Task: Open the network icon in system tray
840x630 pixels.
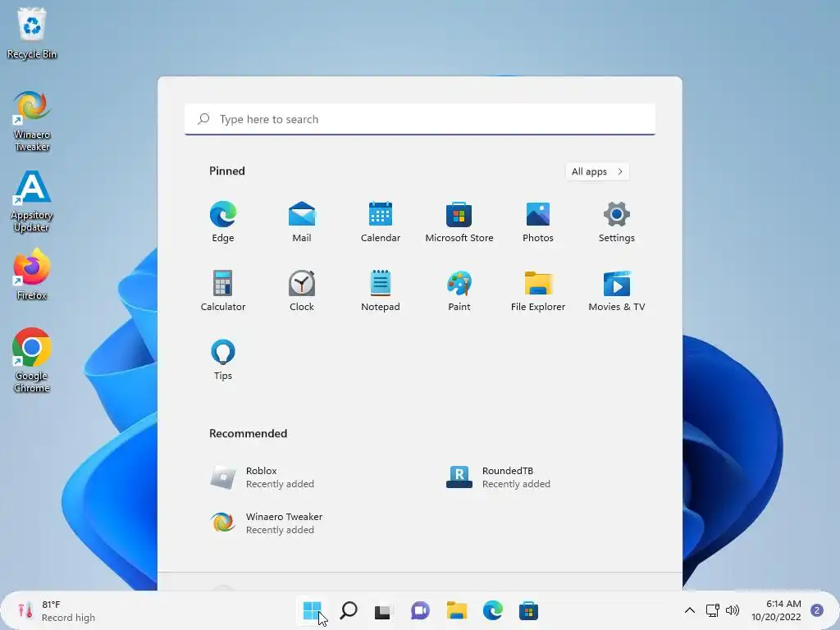Action: (x=712, y=610)
